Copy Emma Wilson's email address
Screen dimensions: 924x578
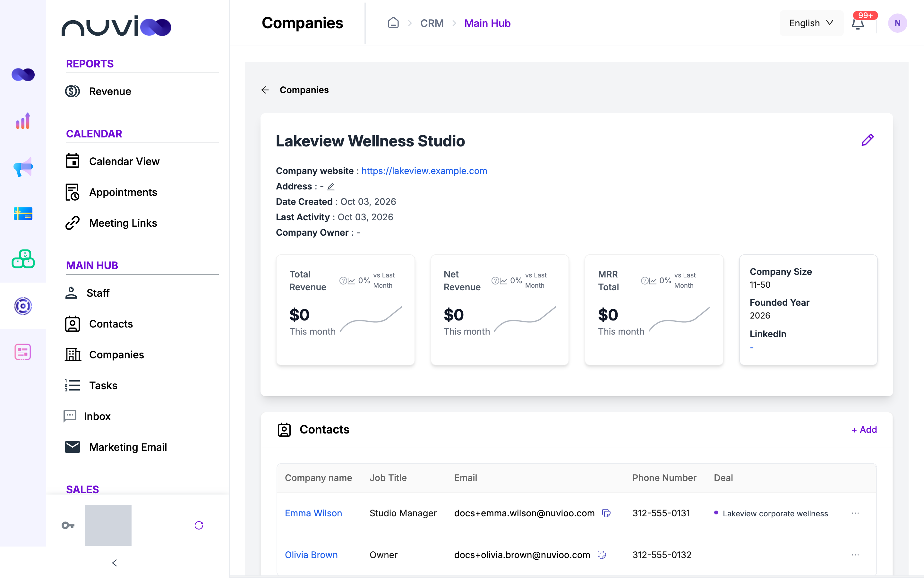click(606, 513)
